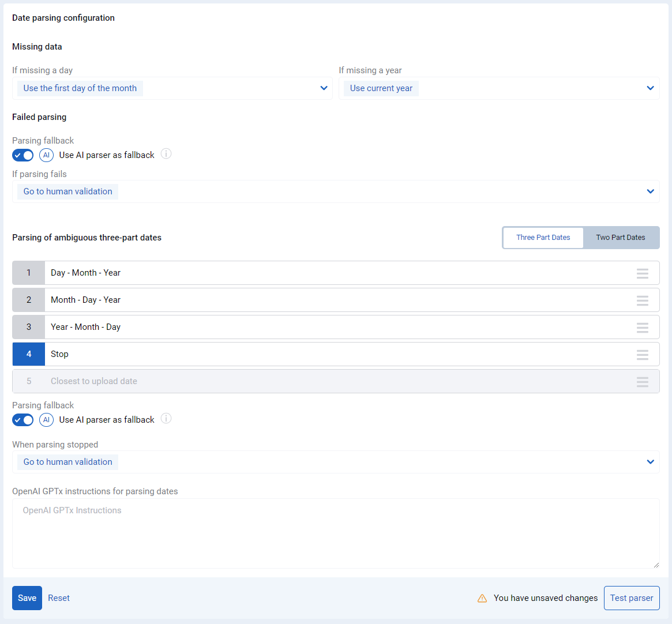Switch to Two Part Dates tab
The image size is (672, 624).
pos(621,238)
